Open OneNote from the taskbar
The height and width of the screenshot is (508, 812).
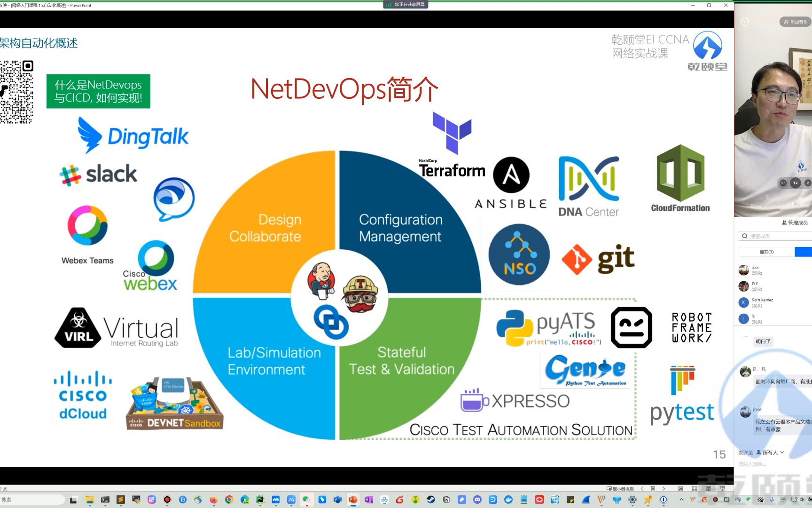368,500
